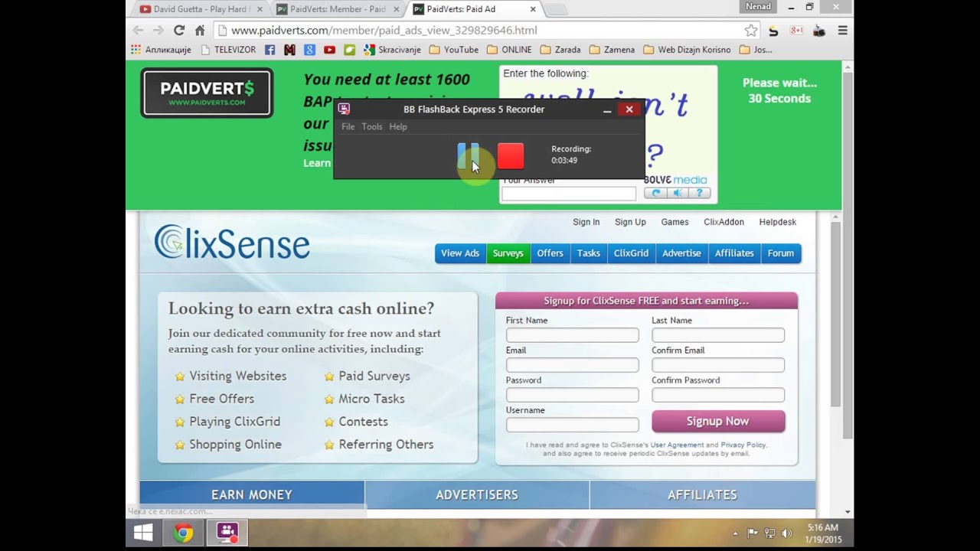Reload the current page

click(x=179, y=31)
